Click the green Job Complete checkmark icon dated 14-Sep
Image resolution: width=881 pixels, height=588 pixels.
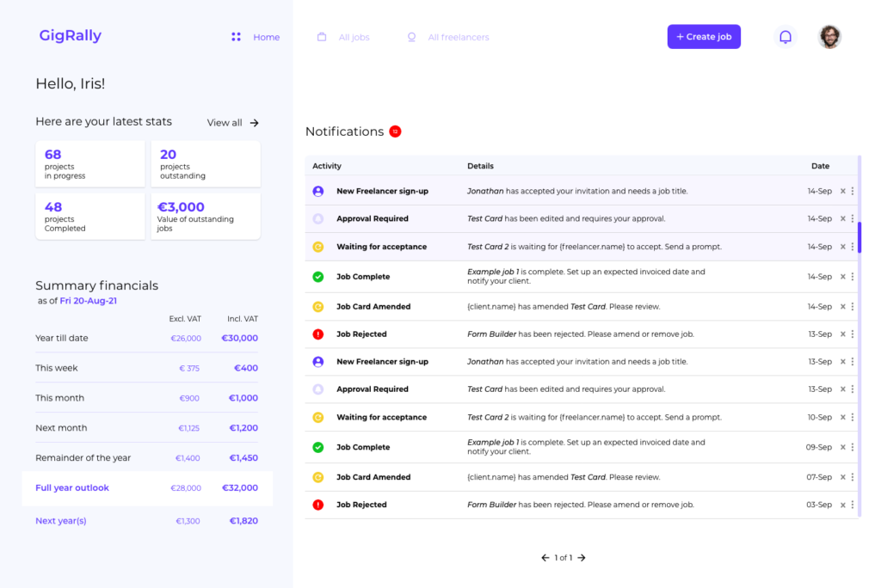tap(318, 277)
